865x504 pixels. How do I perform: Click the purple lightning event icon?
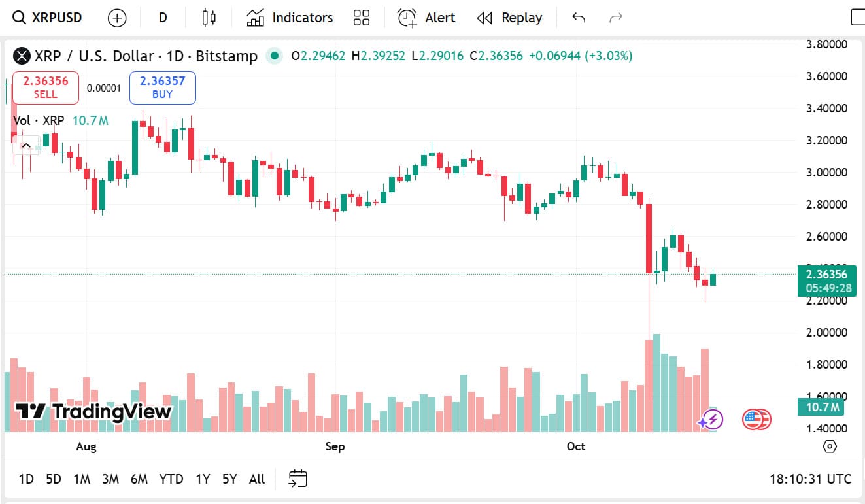[x=711, y=420]
